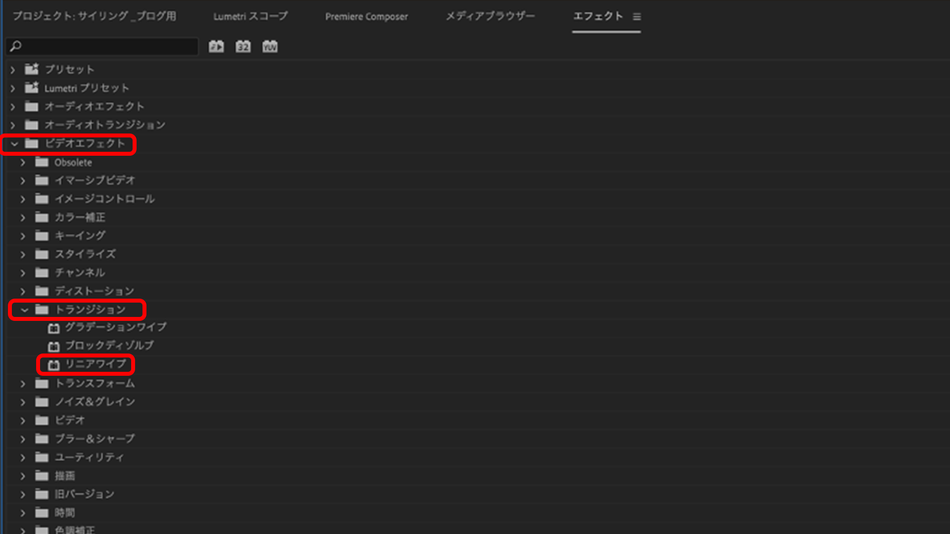Click the オーディオトランジション folder icon

32,125
